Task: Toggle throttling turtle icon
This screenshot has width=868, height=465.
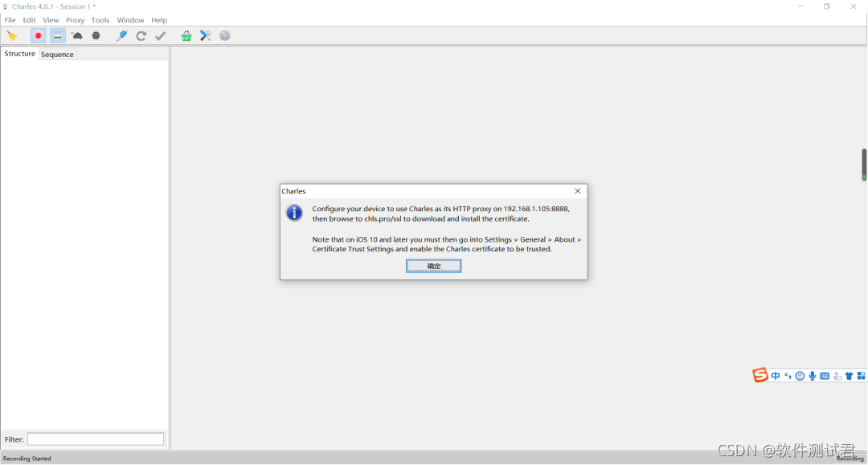Action: tap(77, 36)
